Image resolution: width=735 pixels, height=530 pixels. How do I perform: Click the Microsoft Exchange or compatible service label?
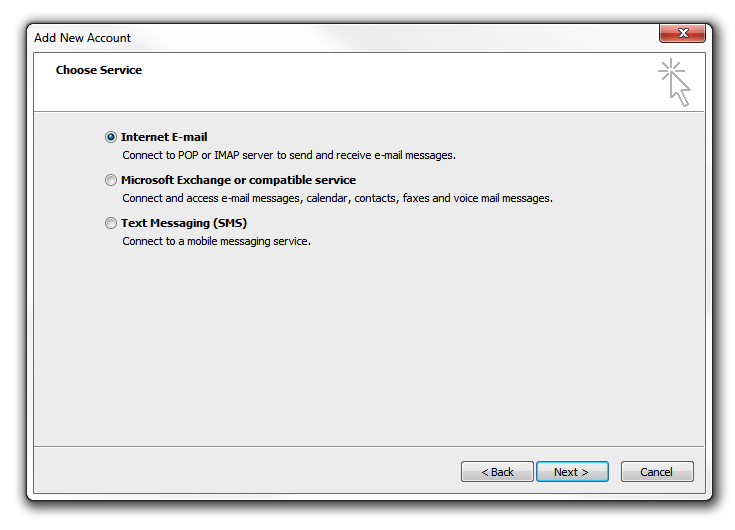(239, 180)
